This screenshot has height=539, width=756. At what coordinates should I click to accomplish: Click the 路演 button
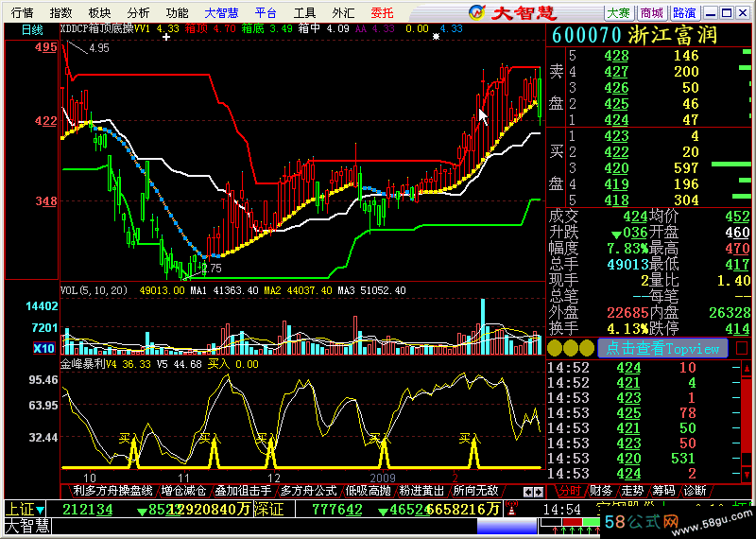pos(684,13)
